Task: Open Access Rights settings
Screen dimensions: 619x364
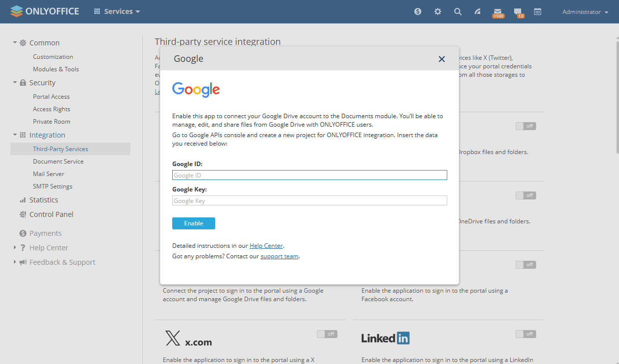Action: point(51,109)
